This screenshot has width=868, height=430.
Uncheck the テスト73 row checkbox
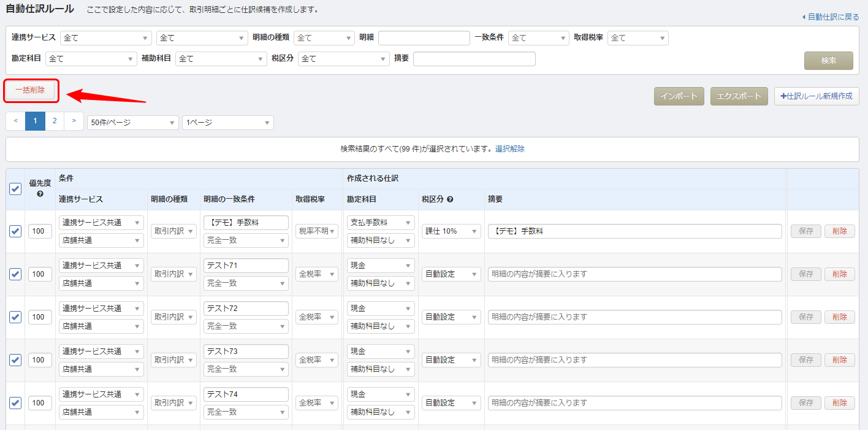[x=15, y=360]
